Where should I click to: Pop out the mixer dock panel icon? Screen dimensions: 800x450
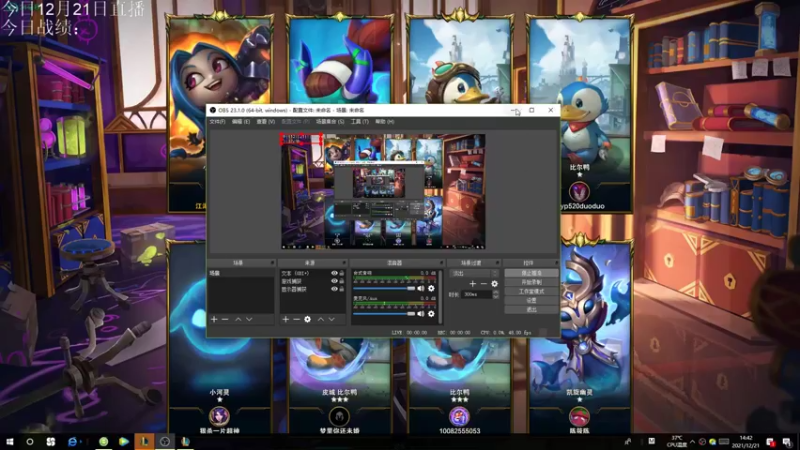coord(441,263)
